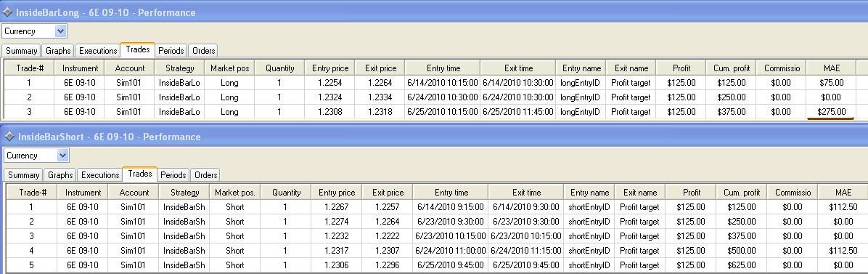
Task: Click cumulative profit $500.00 in short trades
Action: click(741, 250)
